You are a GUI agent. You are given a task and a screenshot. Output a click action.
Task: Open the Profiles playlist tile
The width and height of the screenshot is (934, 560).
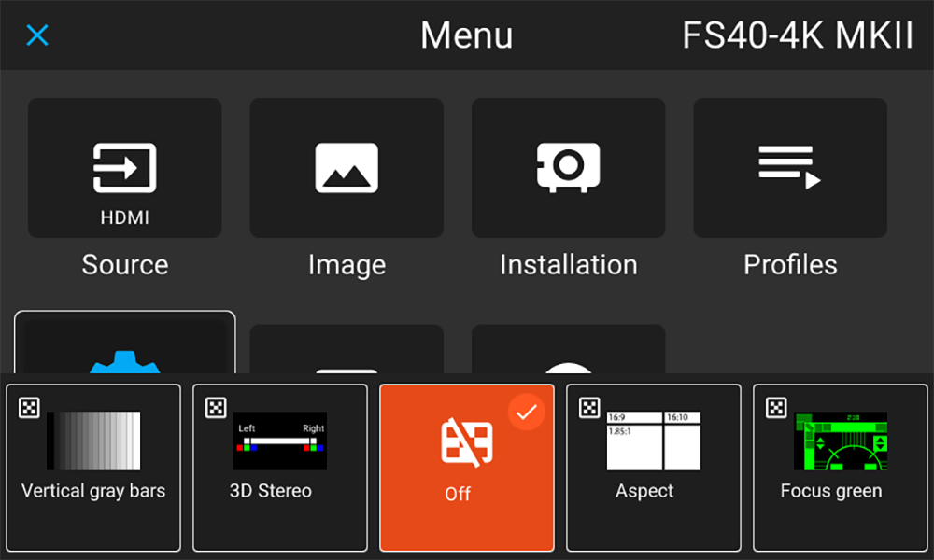tap(790, 168)
